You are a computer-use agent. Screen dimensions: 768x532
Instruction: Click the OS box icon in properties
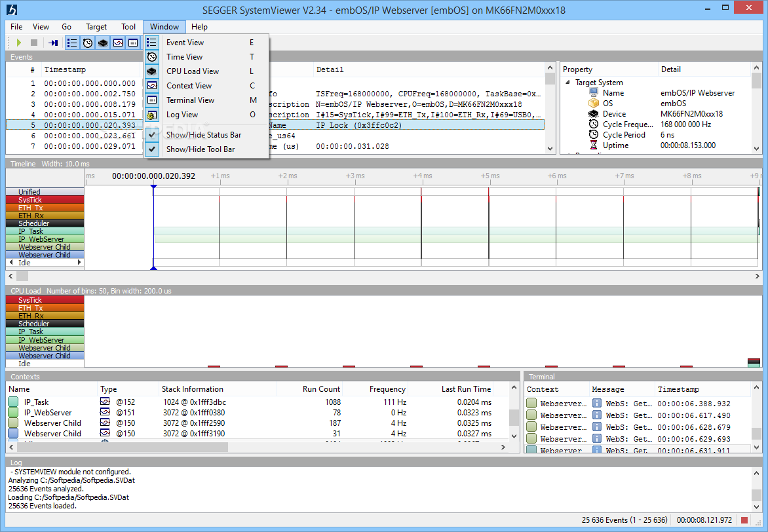click(594, 104)
